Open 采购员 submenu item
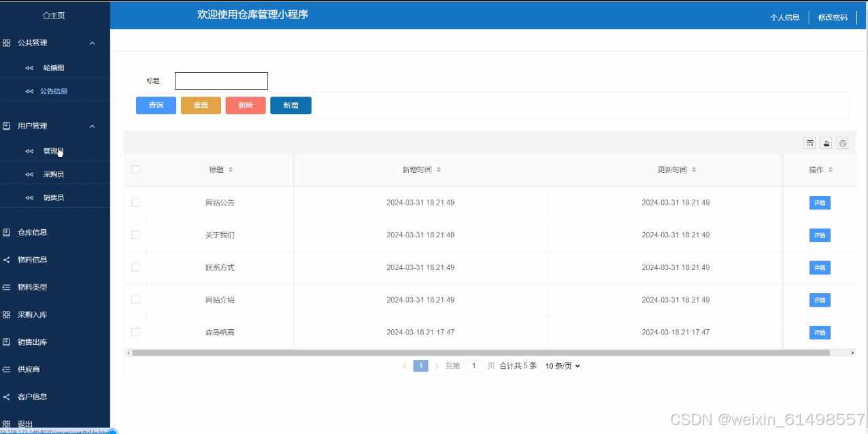Screen dimensions: 868x434 54,174
